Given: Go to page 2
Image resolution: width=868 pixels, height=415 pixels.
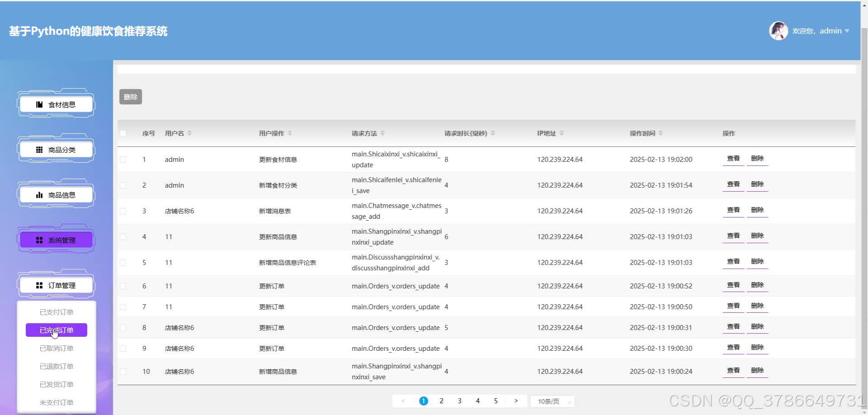Looking at the screenshot, I should pyautogui.click(x=442, y=401).
